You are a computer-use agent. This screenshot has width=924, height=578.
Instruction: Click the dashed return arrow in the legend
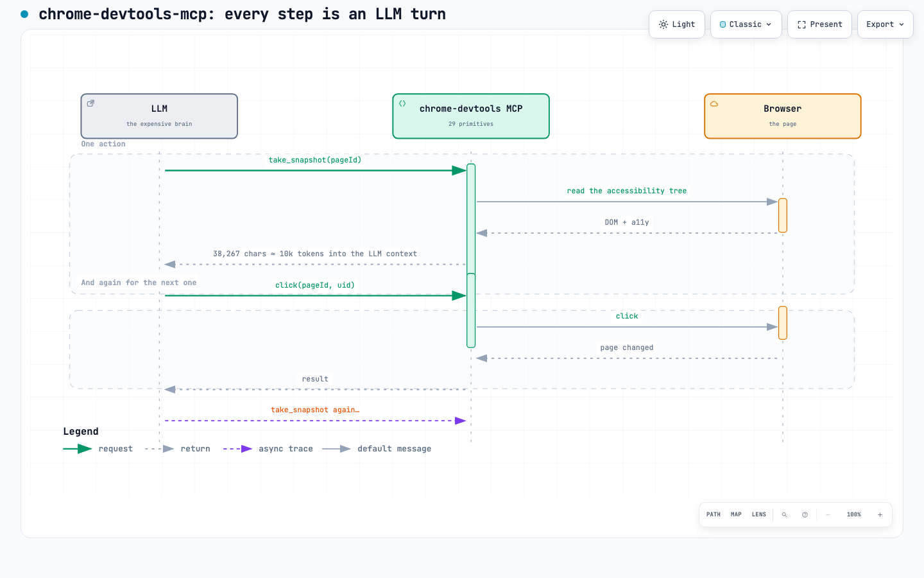coord(160,449)
